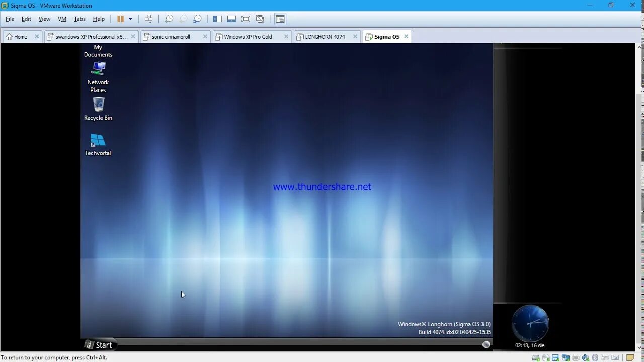
Task: Click the USB device status icon
Action: 605,357
